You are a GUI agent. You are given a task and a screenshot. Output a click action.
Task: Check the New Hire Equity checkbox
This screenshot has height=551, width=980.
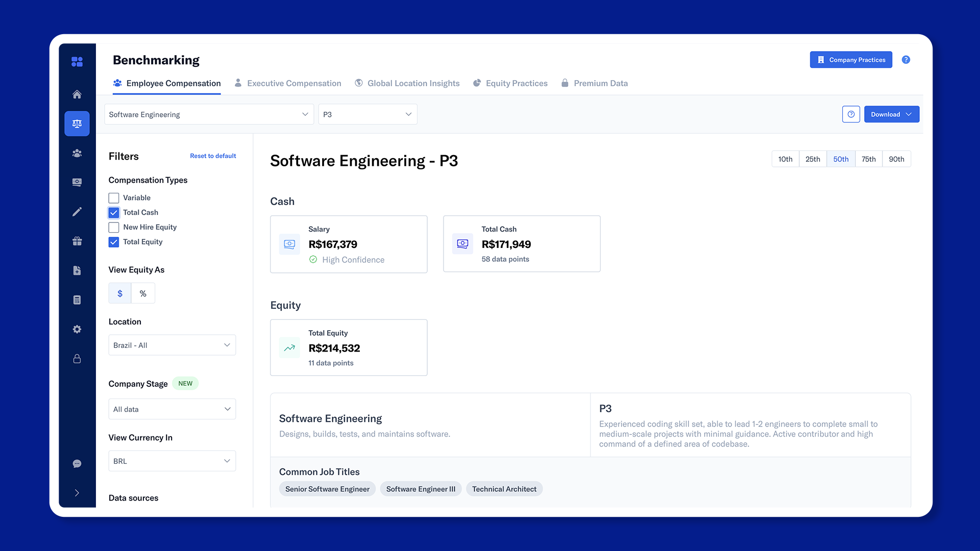pyautogui.click(x=114, y=228)
